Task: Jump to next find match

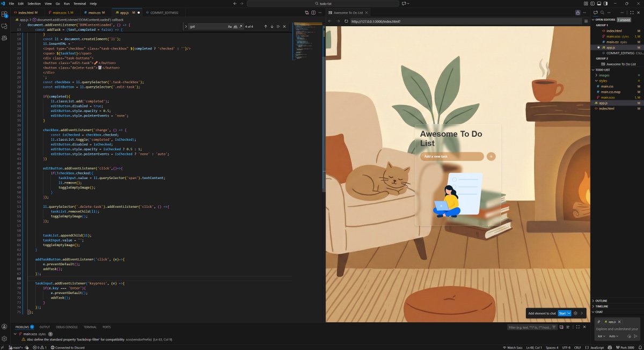Action: (272, 26)
